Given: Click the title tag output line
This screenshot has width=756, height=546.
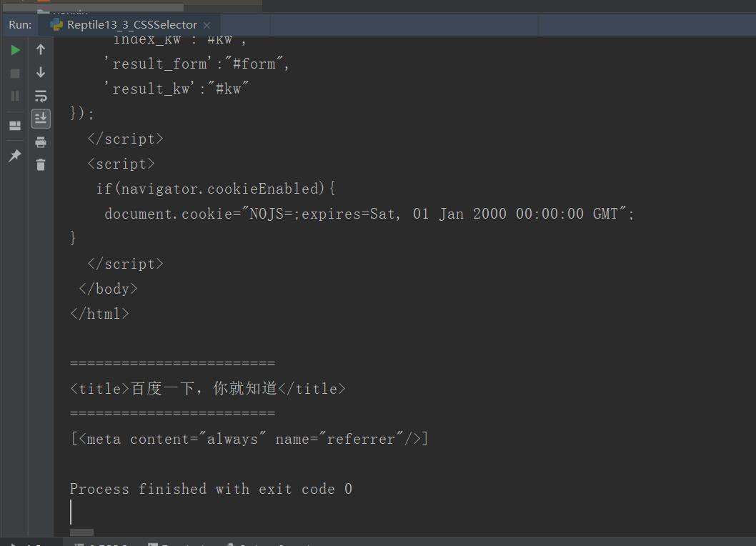Looking at the screenshot, I should tap(208, 388).
